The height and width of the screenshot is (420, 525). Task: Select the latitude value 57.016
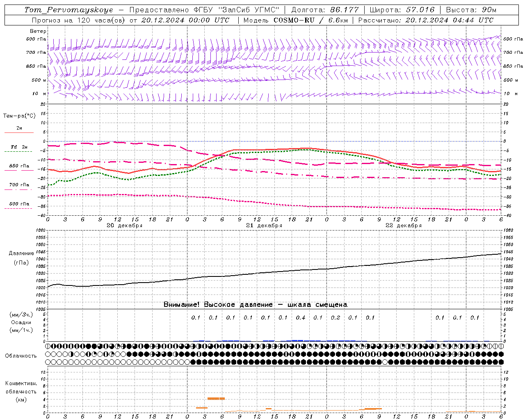[420, 10]
